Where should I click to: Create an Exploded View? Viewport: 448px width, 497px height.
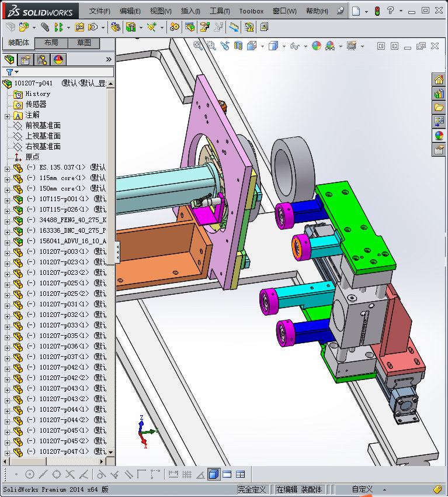pyautogui.click(x=205, y=27)
